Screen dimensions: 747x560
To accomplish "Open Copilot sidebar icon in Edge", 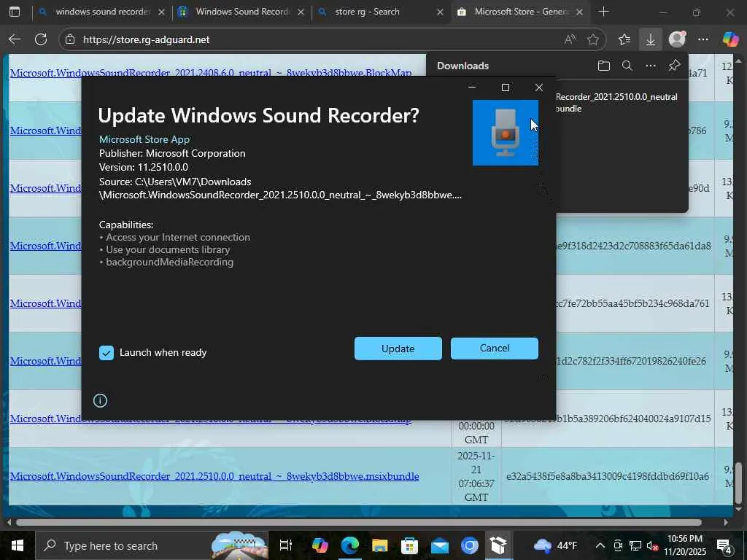I will click(730, 39).
